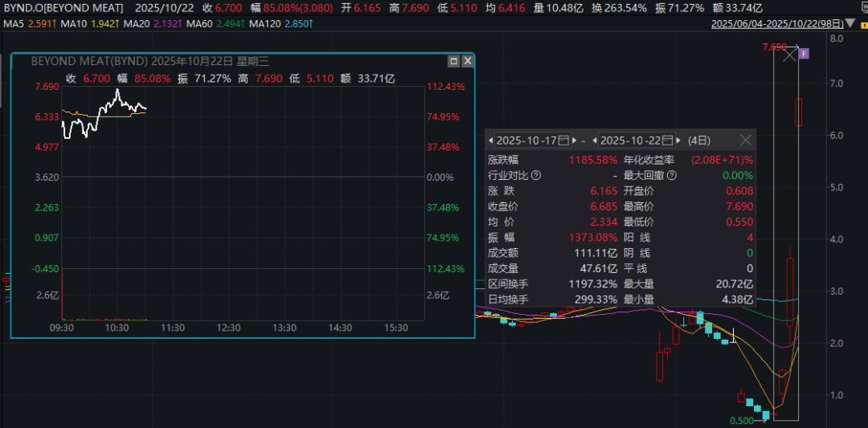The image size is (868, 428).
Task: Click help icon beside 最大回撤
Action: click(x=671, y=175)
